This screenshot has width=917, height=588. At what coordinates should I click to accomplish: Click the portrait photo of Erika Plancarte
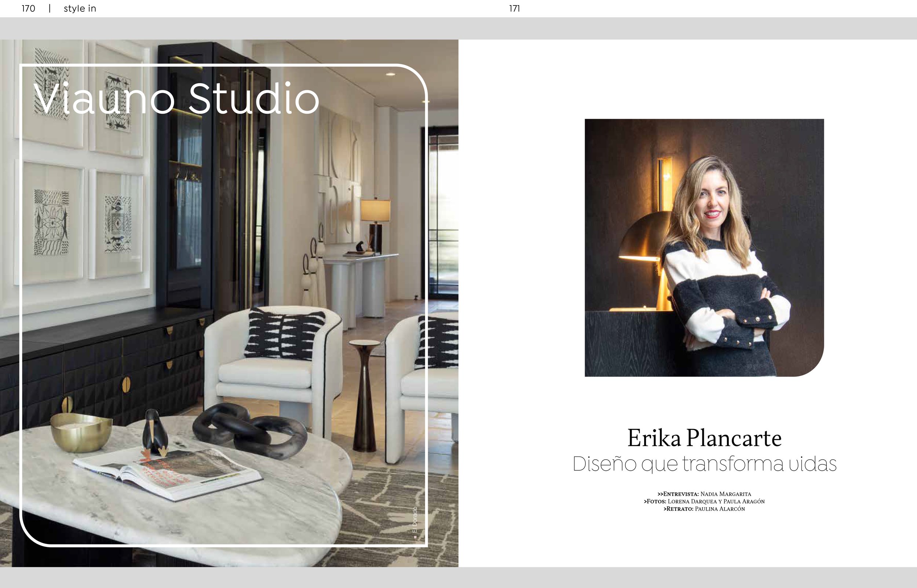tap(704, 248)
